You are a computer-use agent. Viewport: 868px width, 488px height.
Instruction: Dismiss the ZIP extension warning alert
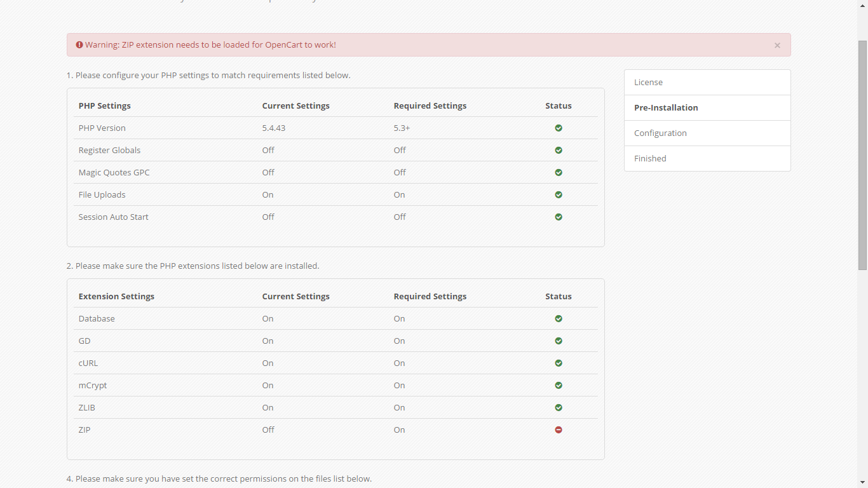point(777,45)
